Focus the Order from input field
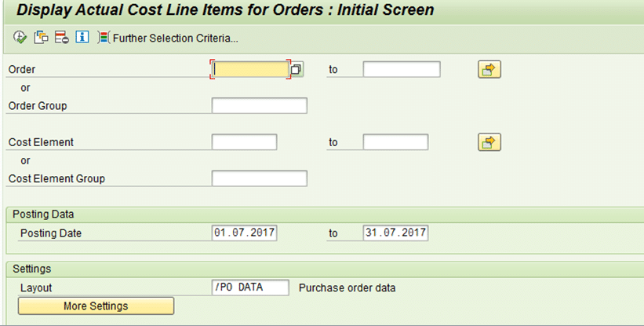 (x=251, y=69)
